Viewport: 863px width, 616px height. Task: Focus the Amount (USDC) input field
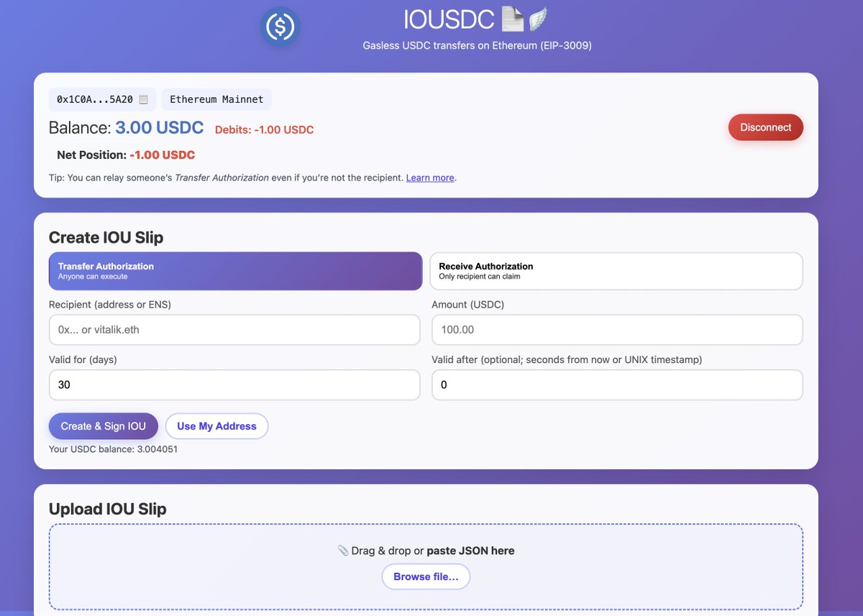tap(617, 330)
